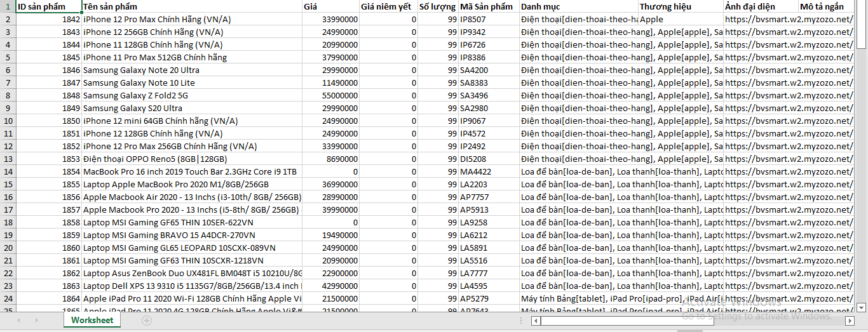Viewport: 868px width, 332px height.
Task: Click cell 'MacBook Pro 16 inch 2019 Touch Bar'
Action: click(192, 171)
